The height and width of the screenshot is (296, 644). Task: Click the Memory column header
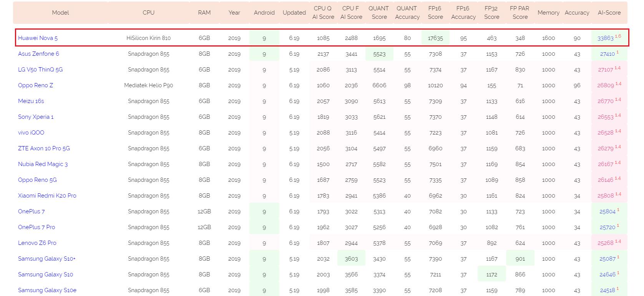point(548,13)
